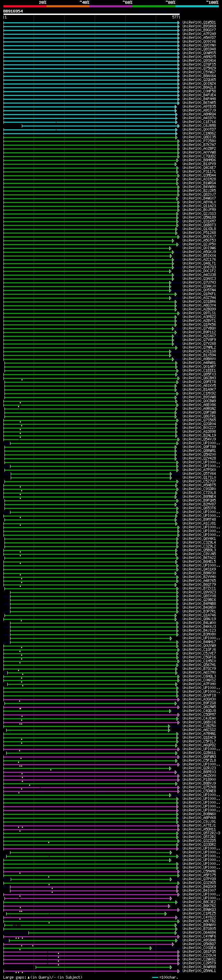The width and height of the screenshot is (222, 980).
Task: Select the label UniRef100_Q11A23
Action: click(x=199, y=206)
